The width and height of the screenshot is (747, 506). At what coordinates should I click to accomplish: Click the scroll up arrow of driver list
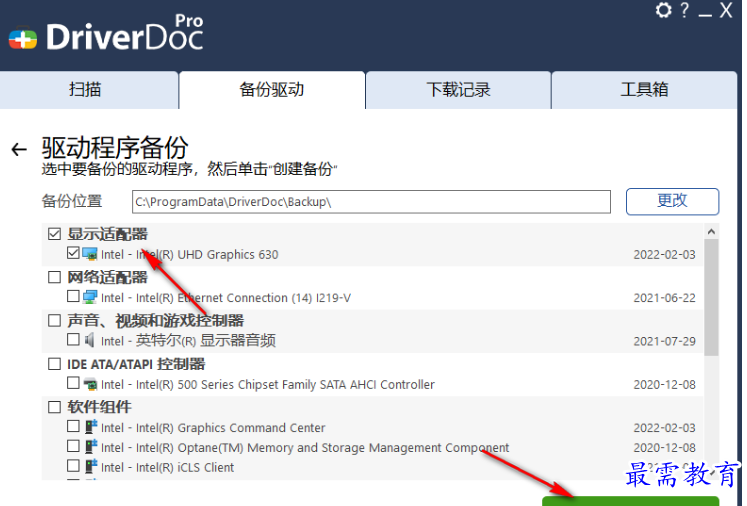point(711,232)
